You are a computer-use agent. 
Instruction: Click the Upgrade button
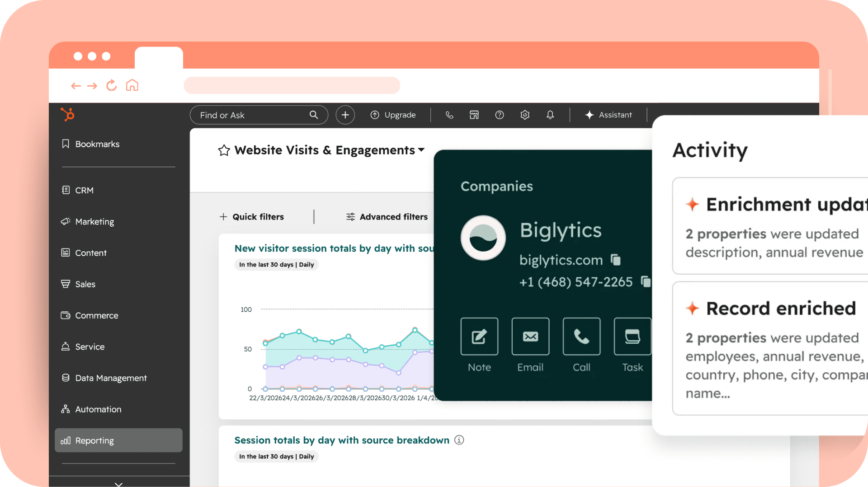(x=393, y=115)
